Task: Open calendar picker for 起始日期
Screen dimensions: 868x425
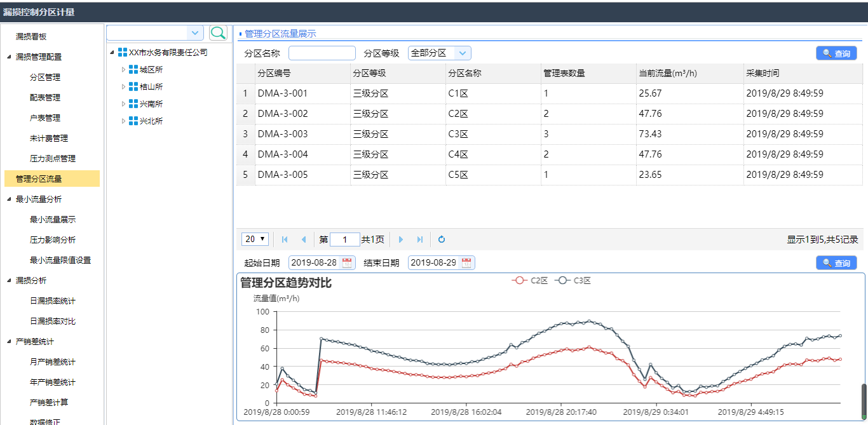Action: pos(348,263)
